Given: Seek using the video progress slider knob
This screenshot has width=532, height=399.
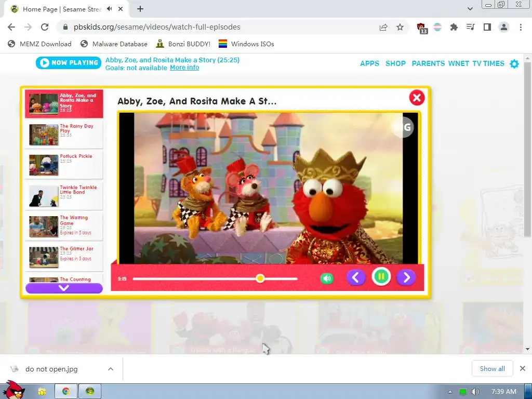Looking at the screenshot, I should click(x=260, y=278).
